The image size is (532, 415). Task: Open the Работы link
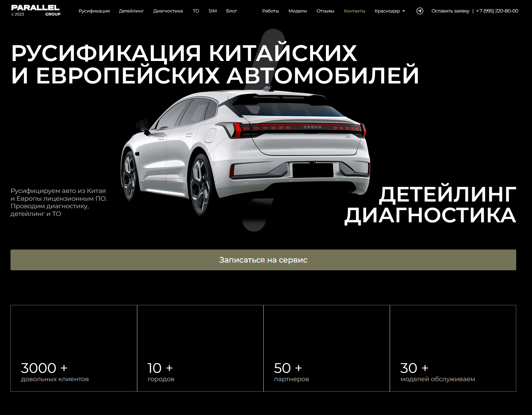pyautogui.click(x=270, y=11)
